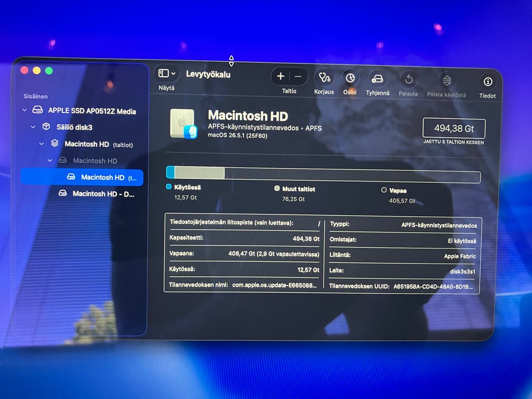Click the Macintosh HD (taltiot) layers icon

[x=55, y=143]
